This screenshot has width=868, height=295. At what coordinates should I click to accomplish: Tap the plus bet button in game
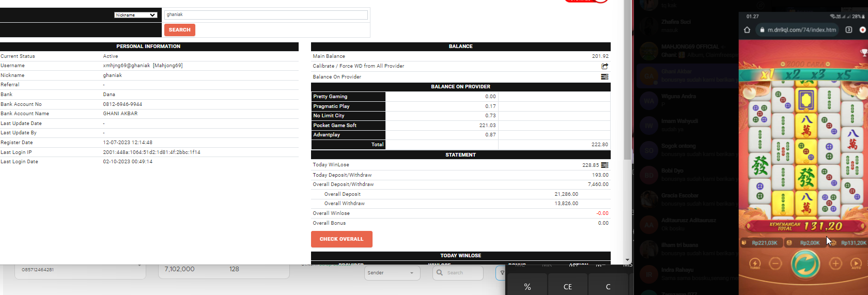click(x=835, y=263)
